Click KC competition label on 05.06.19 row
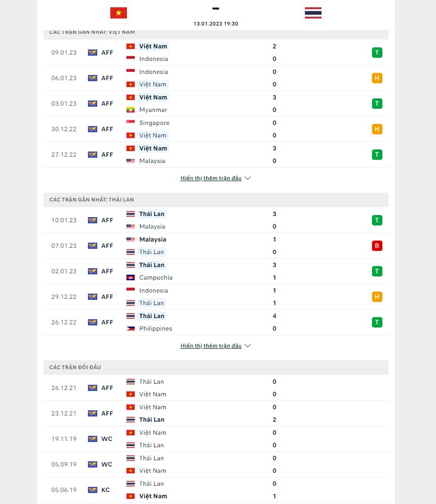436x504 pixels. [x=106, y=490]
